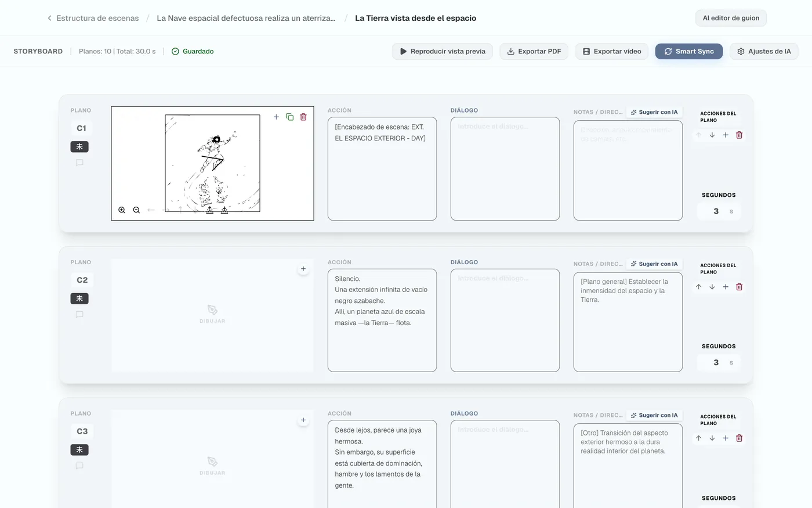Set the Segundos value for plano C1
Screen dimensions: 812x508
click(719, 211)
